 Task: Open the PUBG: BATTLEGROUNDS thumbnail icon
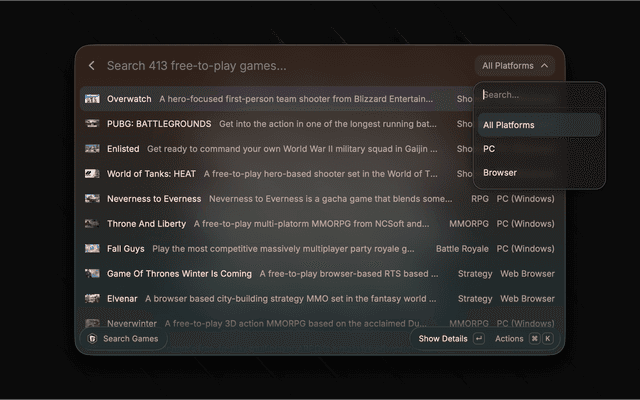pyautogui.click(x=92, y=124)
